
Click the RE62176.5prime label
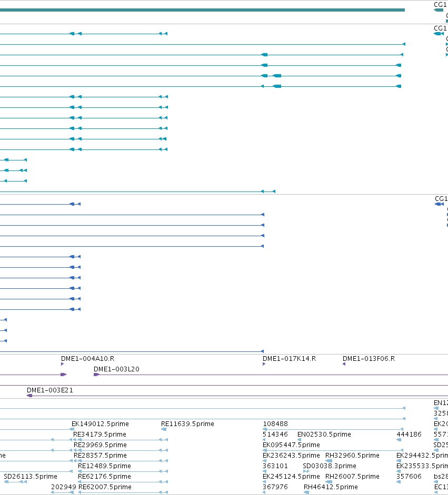tap(104, 477)
